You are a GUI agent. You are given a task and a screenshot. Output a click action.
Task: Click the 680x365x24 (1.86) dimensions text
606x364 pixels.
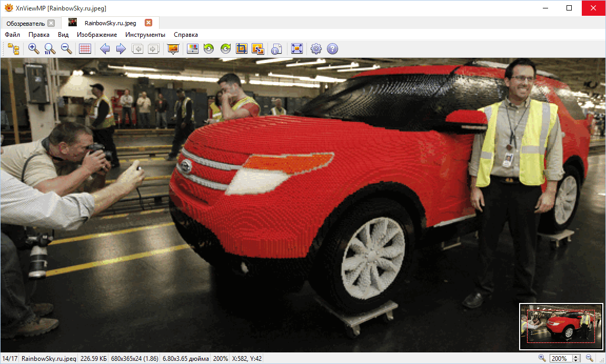pos(134,359)
